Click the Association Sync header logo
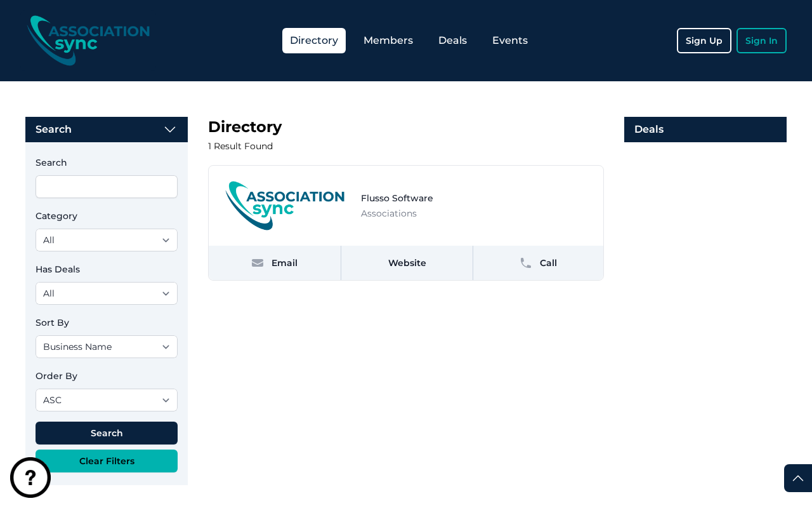 tap(89, 41)
